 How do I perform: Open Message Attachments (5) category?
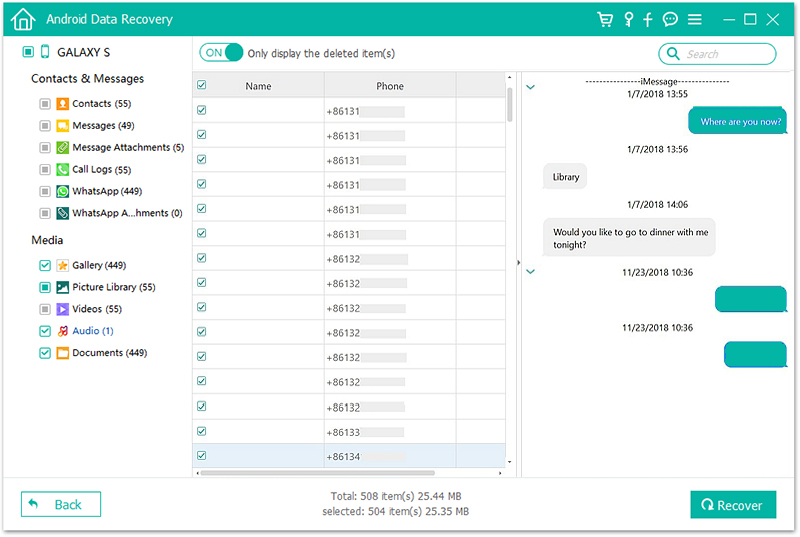[x=128, y=148]
